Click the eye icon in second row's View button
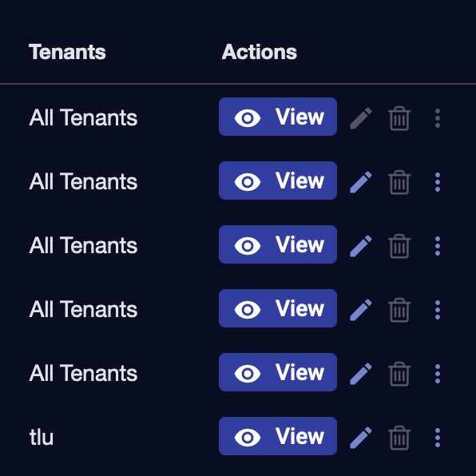Screen dimensions: 476x476 click(248, 182)
